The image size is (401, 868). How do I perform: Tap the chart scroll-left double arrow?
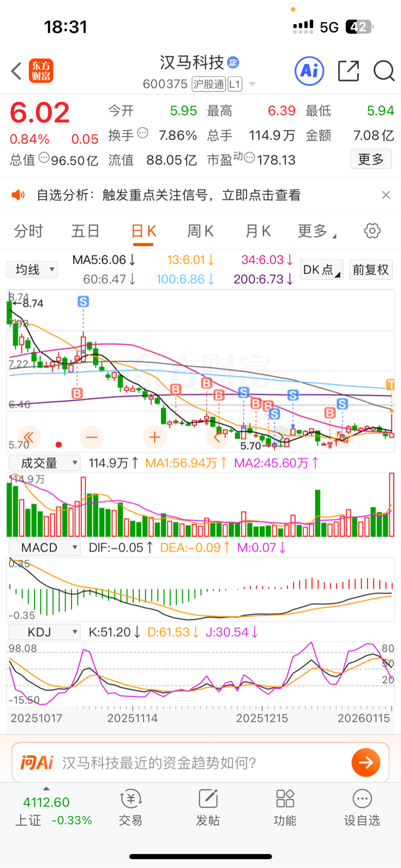tap(29, 437)
